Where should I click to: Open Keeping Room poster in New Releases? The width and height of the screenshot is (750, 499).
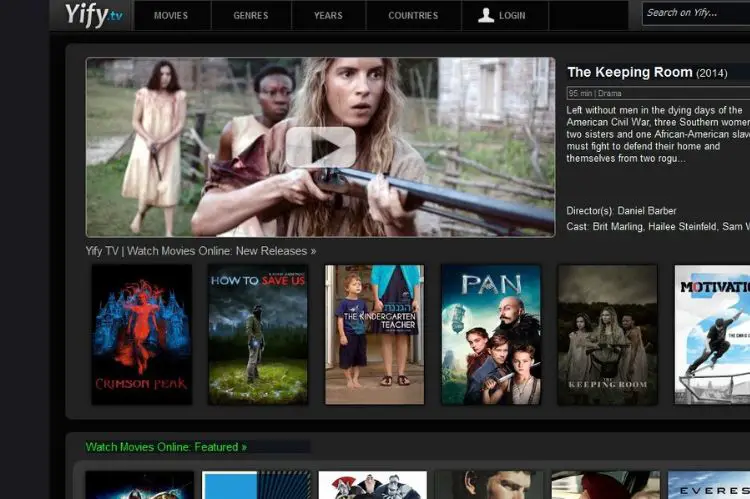point(607,334)
